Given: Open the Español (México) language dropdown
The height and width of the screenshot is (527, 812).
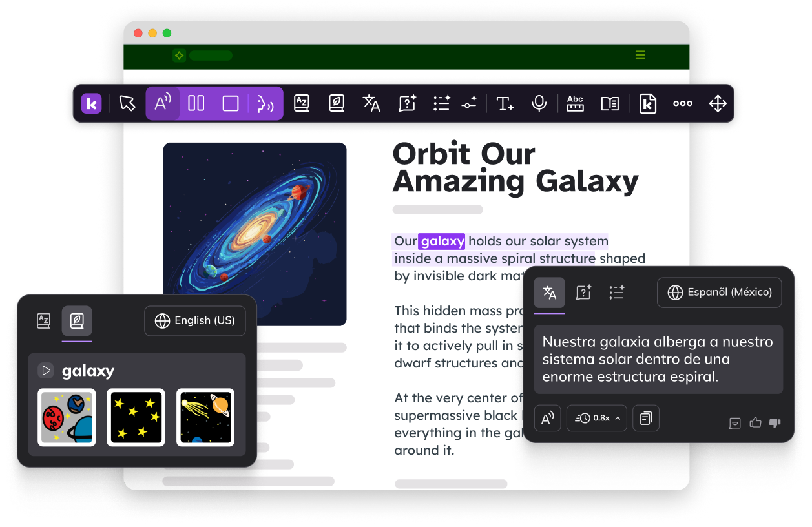Looking at the screenshot, I should coord(720,293).
